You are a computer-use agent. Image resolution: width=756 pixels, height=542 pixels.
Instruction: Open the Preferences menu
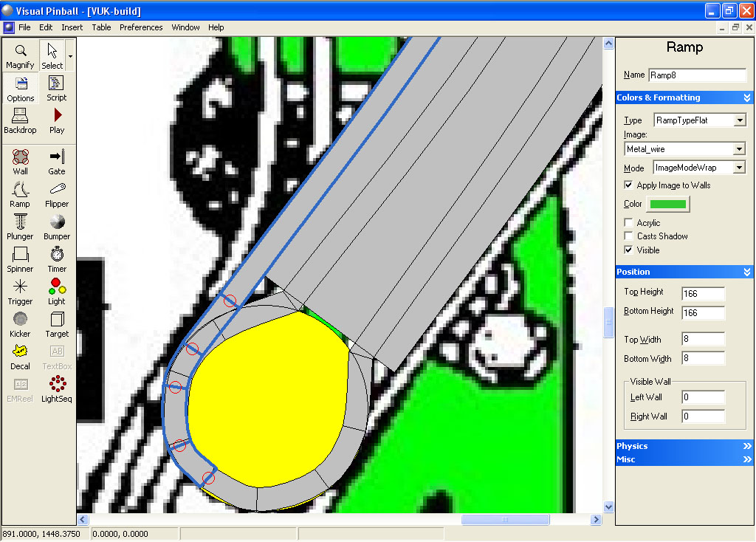click(x=141, y=27)
